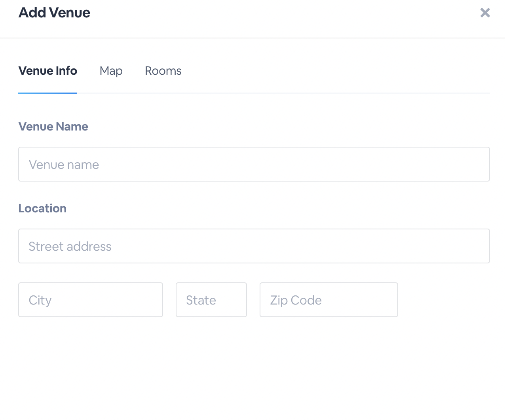Select the Venue Info tab
This screenshot has width=505, height=420.
point(48,71)
